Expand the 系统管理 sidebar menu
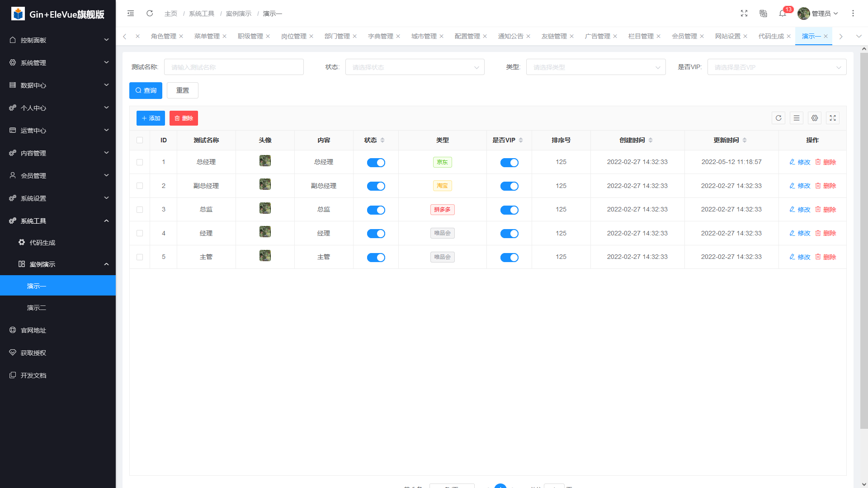 pyautogui.click(x=58, y=63)
